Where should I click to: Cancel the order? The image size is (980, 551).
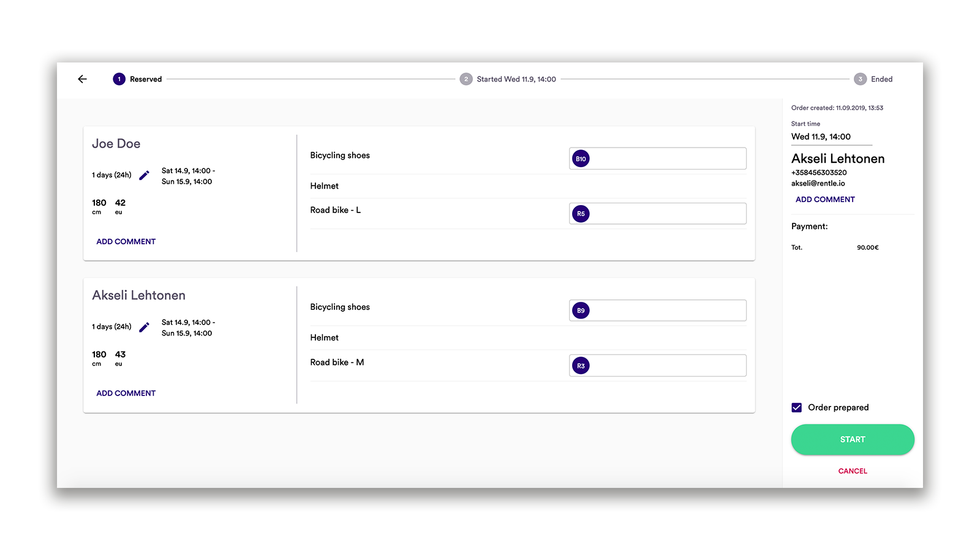853,471
